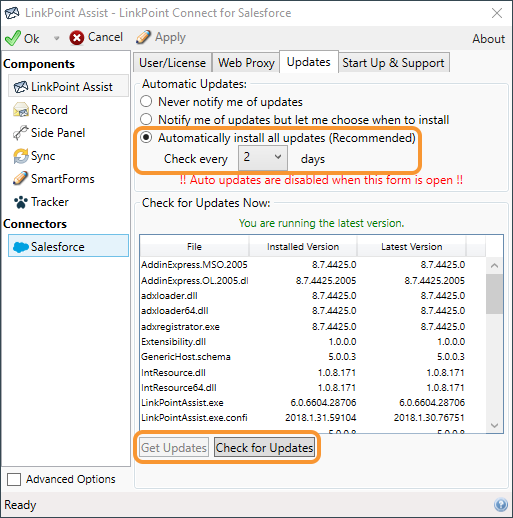Click the Record envelope icon
Image resolution: width=513 pixels, height=518 pixels.
(21, 110)
